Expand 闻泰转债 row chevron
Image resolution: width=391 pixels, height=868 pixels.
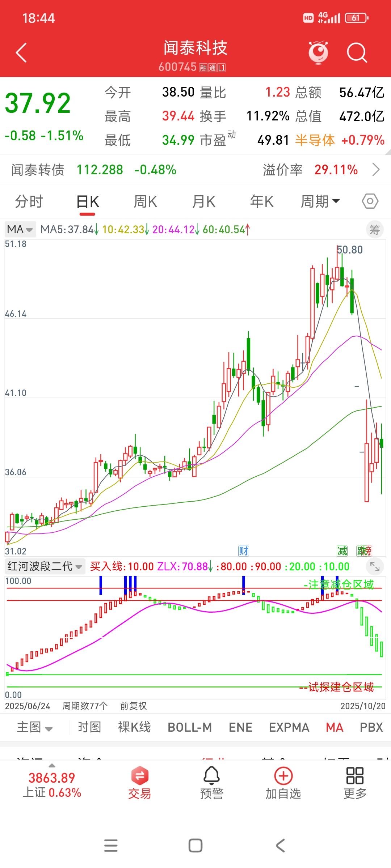[376, 169]
